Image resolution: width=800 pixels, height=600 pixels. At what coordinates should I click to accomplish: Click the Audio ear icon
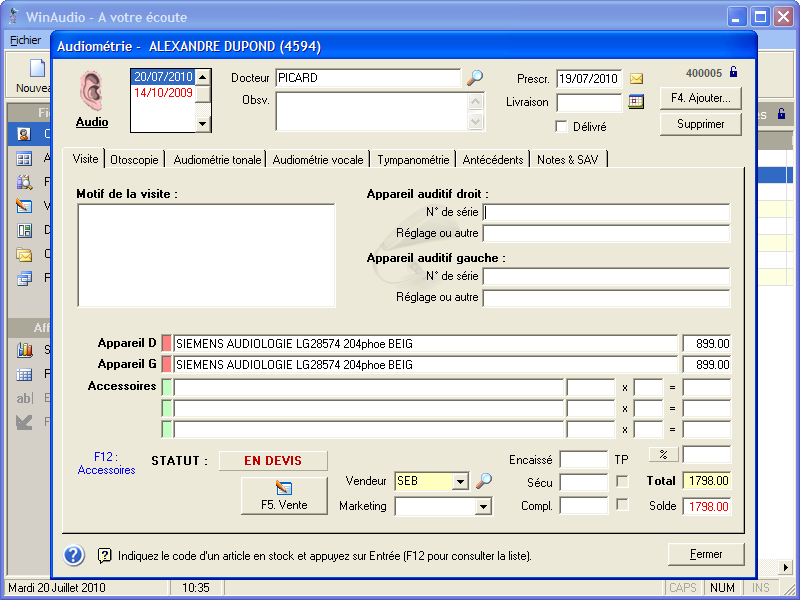pos(92,91)
